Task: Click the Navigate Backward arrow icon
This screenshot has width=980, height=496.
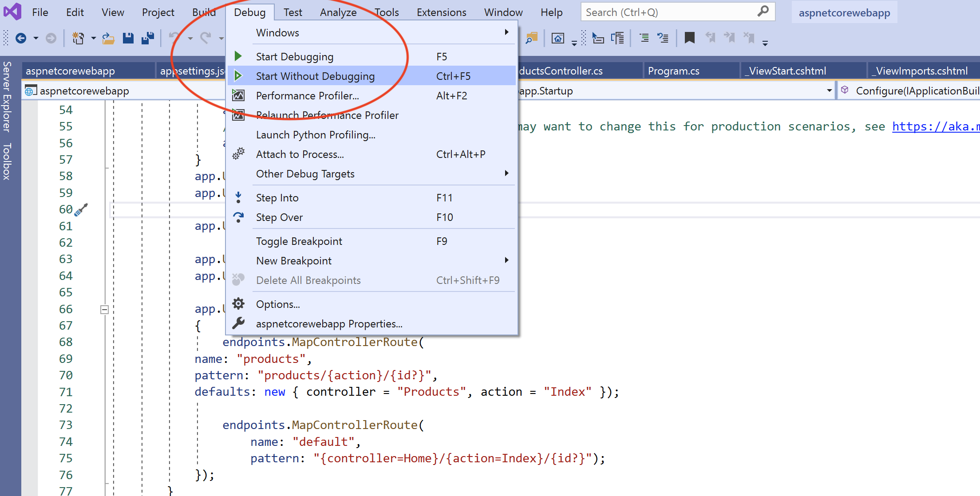Action: [21, 39]
